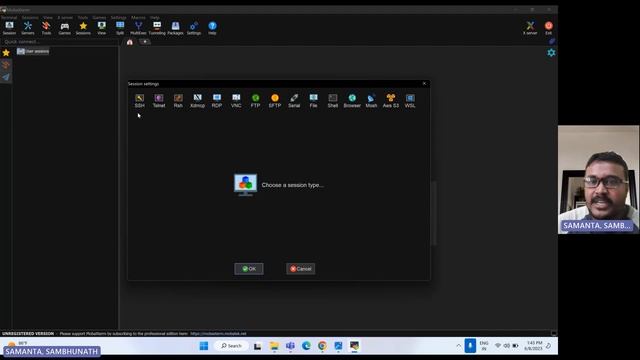Screen dimensions: 640x360
Task: Open File Explorer from the taskbar
Action: pos(274,346)
